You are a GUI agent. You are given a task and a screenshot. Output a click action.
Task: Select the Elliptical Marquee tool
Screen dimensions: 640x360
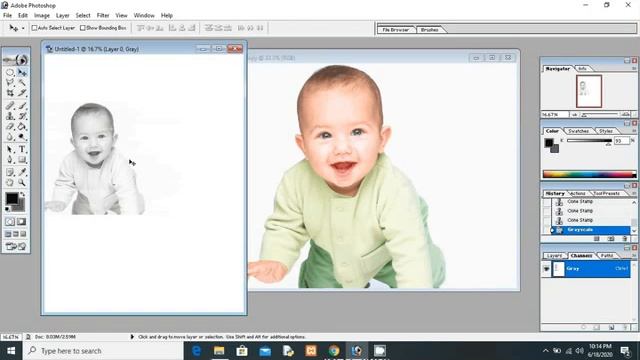[10, 73]
